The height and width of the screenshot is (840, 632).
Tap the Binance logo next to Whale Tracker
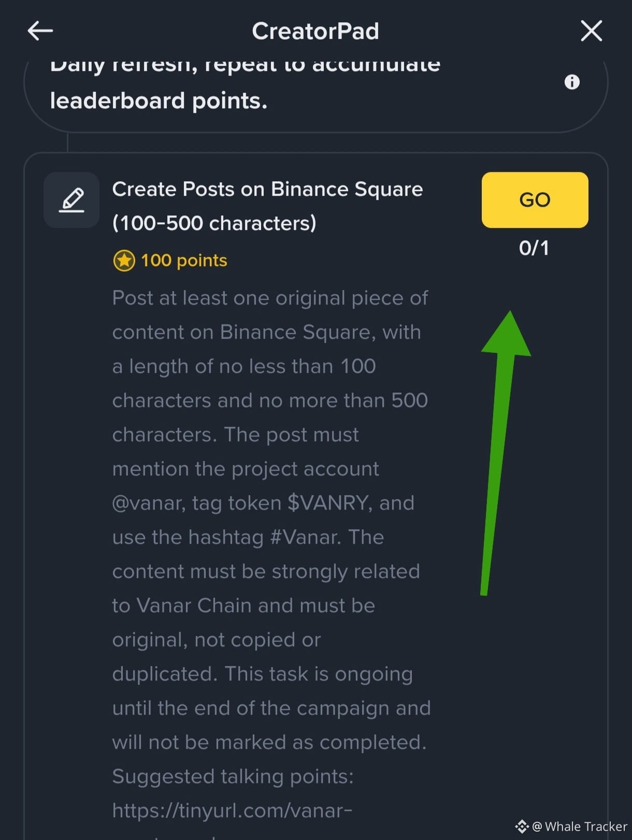(x=522, y=827)
